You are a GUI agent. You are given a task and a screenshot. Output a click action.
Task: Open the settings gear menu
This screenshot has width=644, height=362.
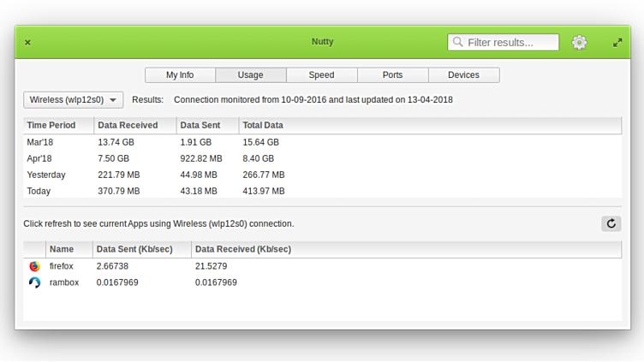coord(580,42)
